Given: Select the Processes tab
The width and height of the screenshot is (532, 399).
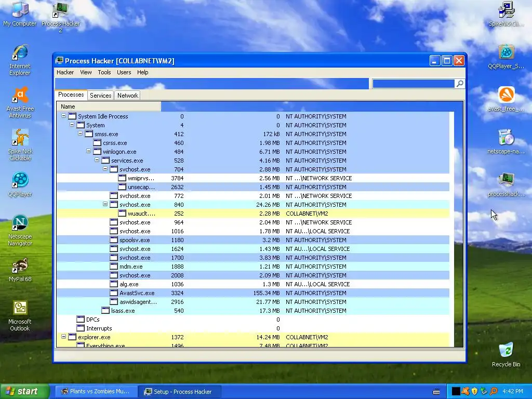Looking at the screenshot, I should (71, 95).
